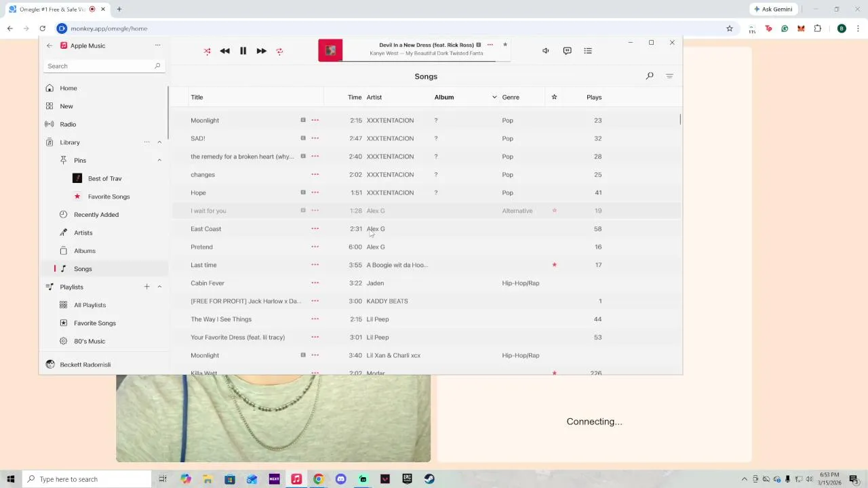Open Home in the sidebar
Viewport: 868px width, 488px height.
tap(68, 88)
